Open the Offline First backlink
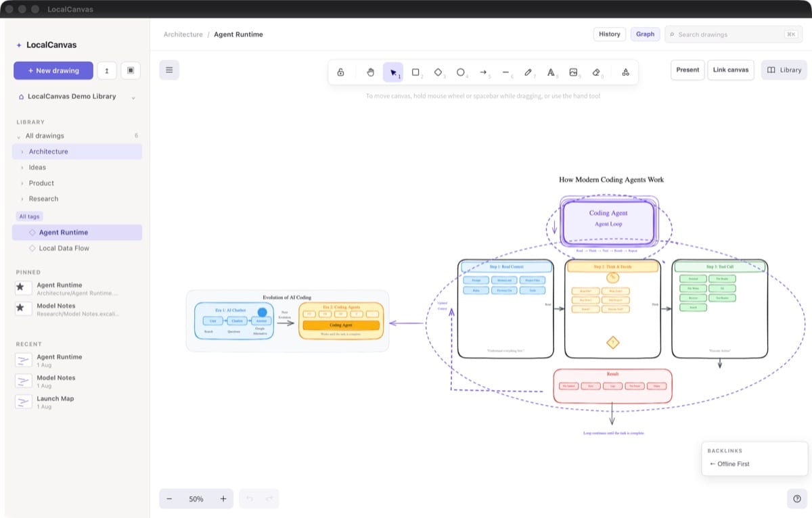 point(729,464)
